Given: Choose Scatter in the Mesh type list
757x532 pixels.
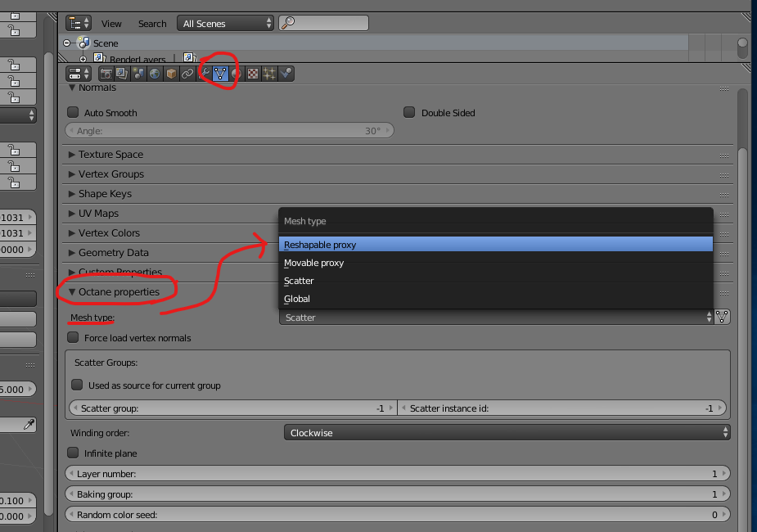Looking at the screenshot, I should [x=496, y=281].
